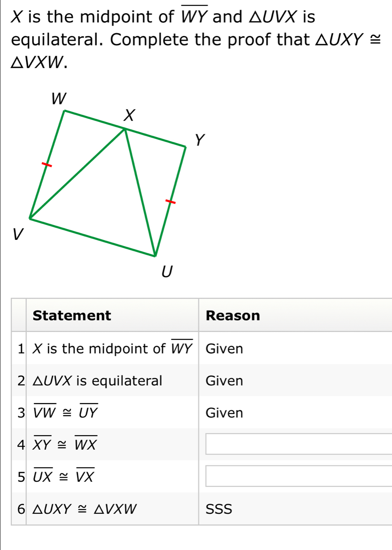Image resolution: width=392 pixels, height=550 pixels.
Task: Select the step 5 statement UX ≅ VX
Action: click(x=64, y=477)
